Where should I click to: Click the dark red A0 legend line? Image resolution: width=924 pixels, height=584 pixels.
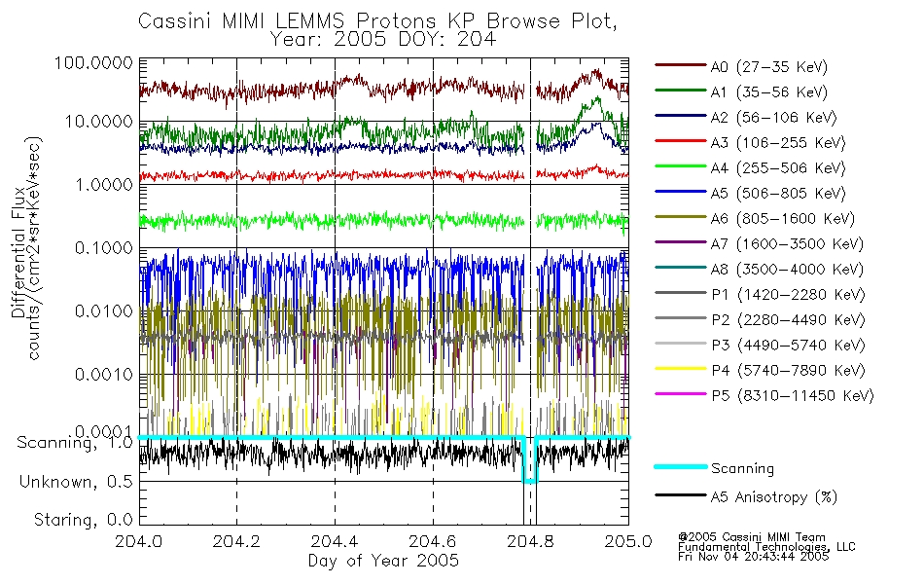pos(680,65)
